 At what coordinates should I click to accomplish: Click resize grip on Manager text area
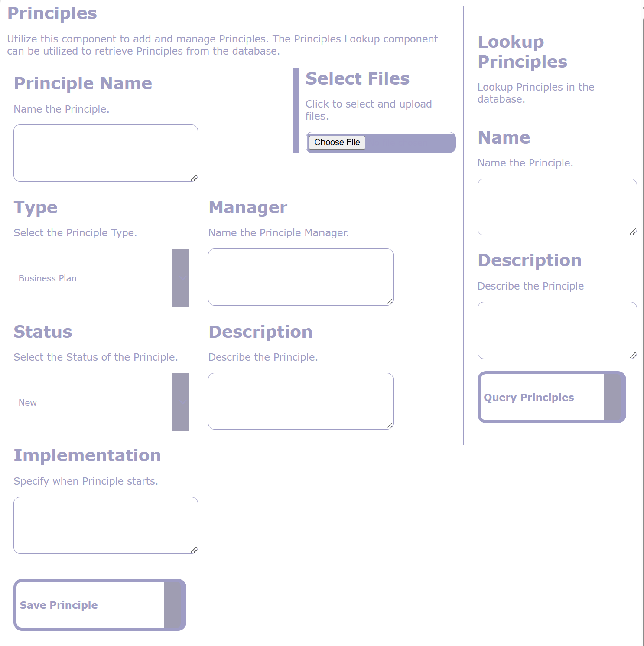tap(390, 302)
